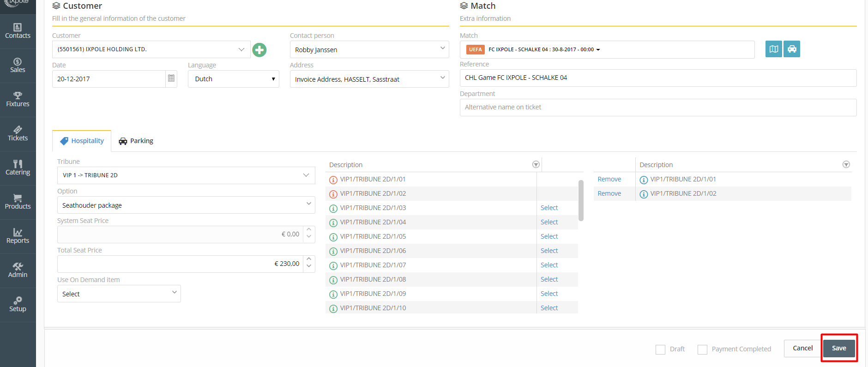Click the Reference input field
The image size is (868, 367).
pos(658,78)
